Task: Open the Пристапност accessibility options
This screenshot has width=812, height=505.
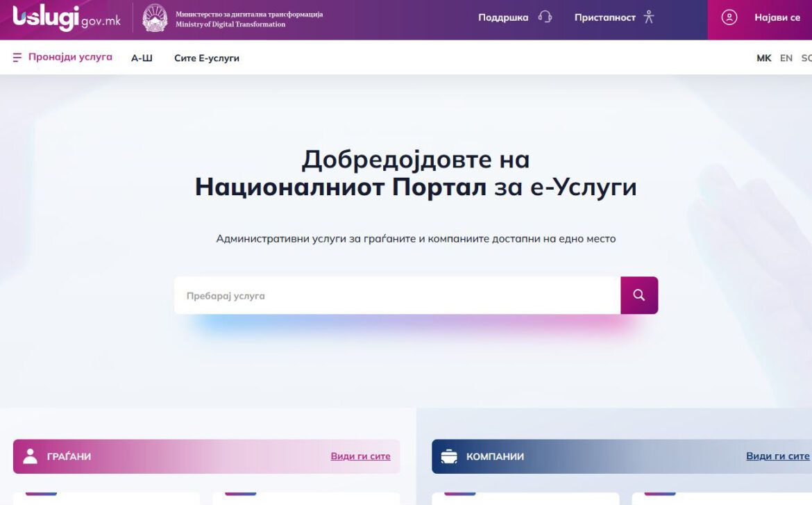Action: point(604,17)
